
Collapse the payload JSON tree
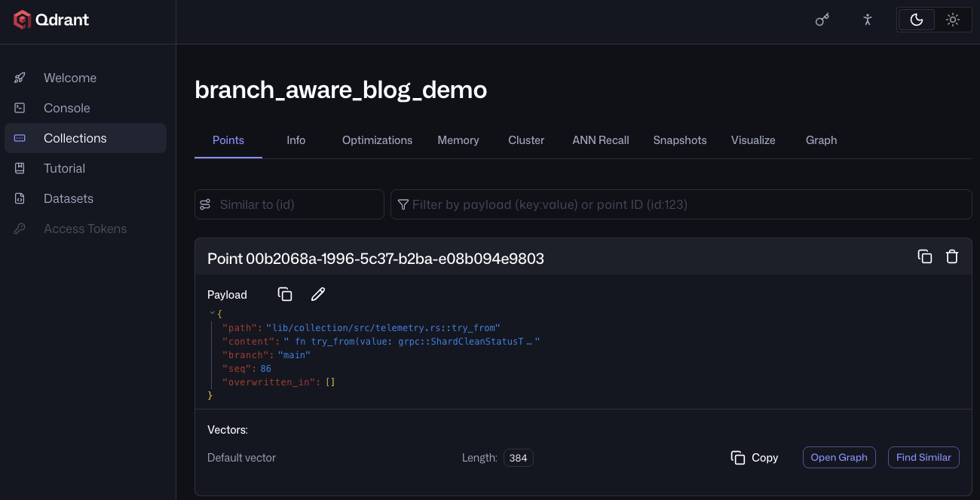[x=212, y=313]
